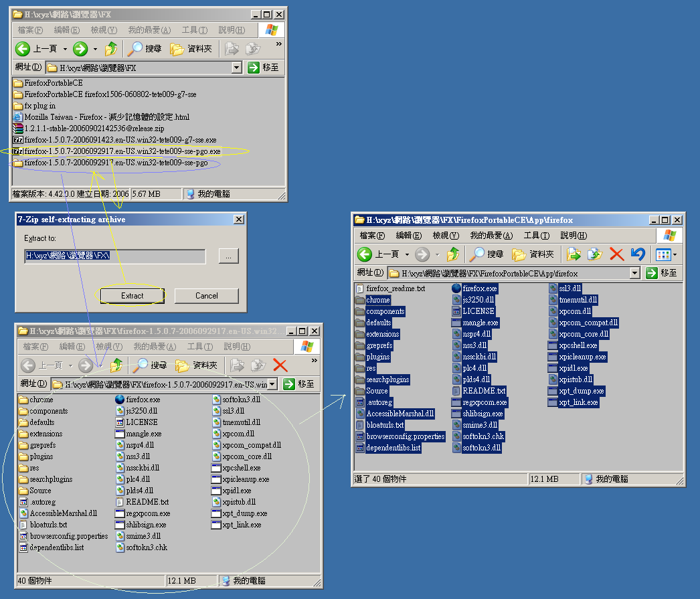Click Up folder icon in top FX window
The height and width of the screenshot is (599, 700).
pos(111,49)
